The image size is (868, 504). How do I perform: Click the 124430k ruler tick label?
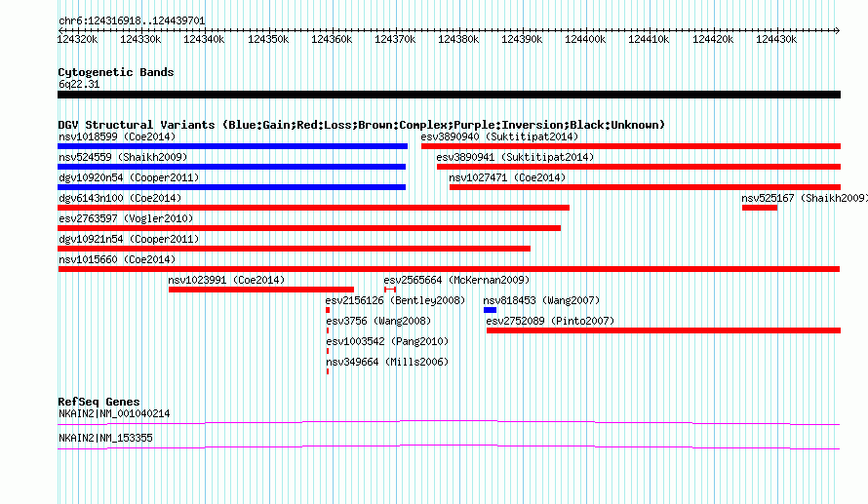(x=776, y=39)
